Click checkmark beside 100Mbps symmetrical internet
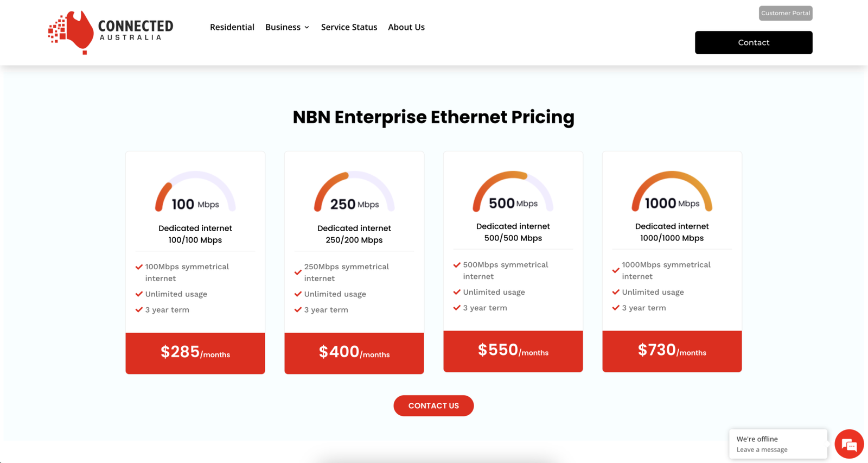868x463 pixels. 139,267
